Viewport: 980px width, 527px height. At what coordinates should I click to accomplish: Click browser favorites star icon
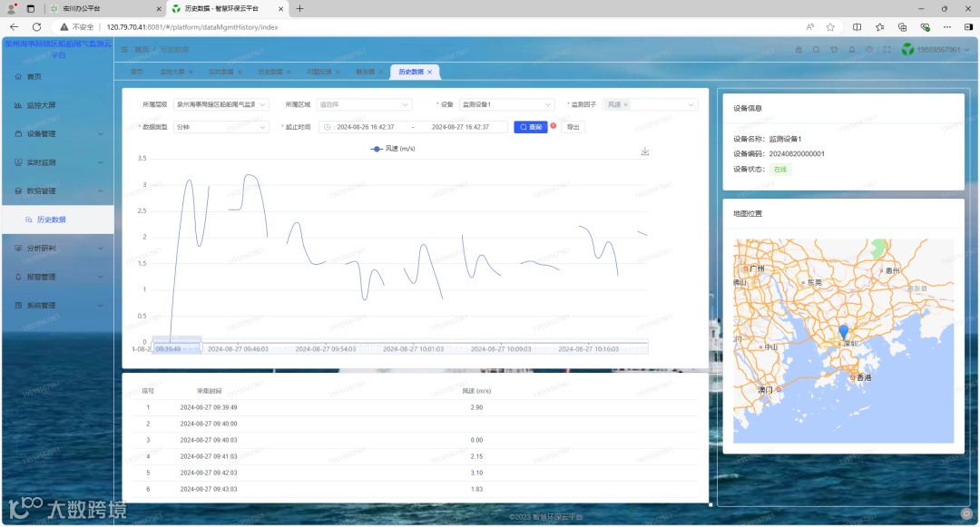click(x=830, y=27)
